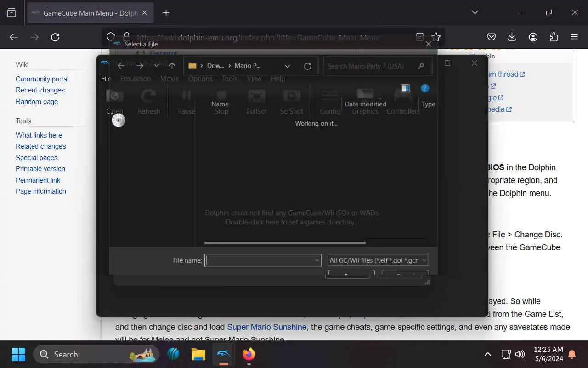Reload the Firefox page
Image resolution: width=588 pixels, height=368 pixels.
(55, 37)
